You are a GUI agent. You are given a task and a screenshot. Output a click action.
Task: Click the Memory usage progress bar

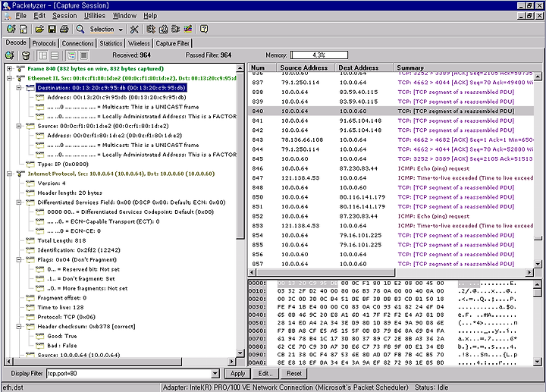pos(319,55)
